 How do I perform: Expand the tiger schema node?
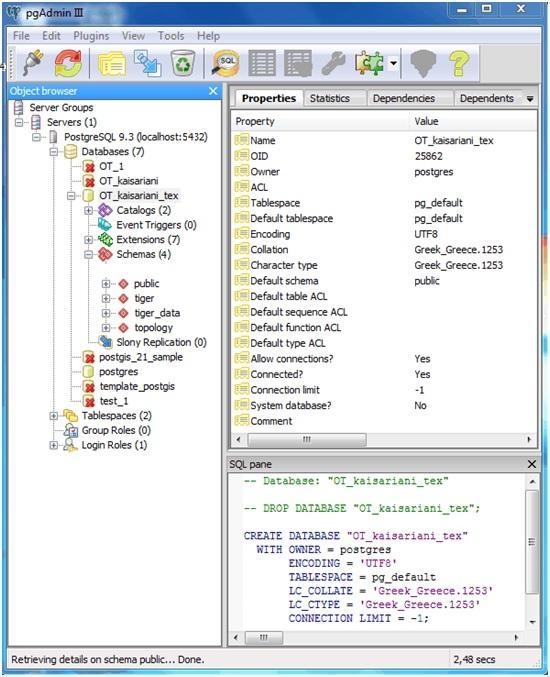106,298
